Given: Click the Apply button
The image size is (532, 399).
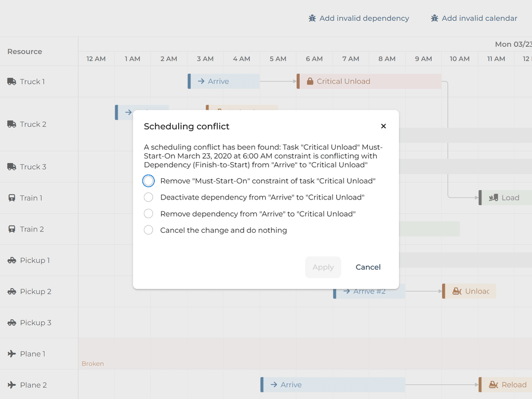Looking at the screenshot, I should [323, 267].
